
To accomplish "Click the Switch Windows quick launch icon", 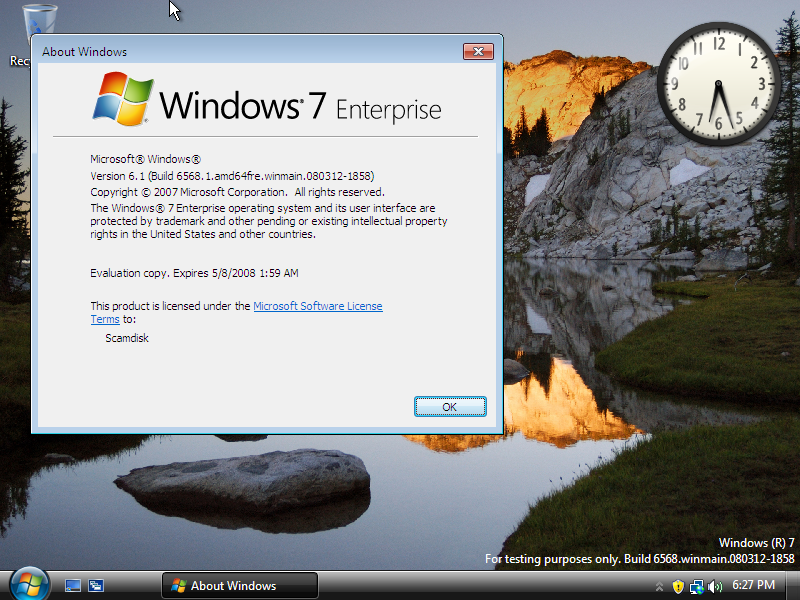I will pyautogui.click(x=95, y=587).
